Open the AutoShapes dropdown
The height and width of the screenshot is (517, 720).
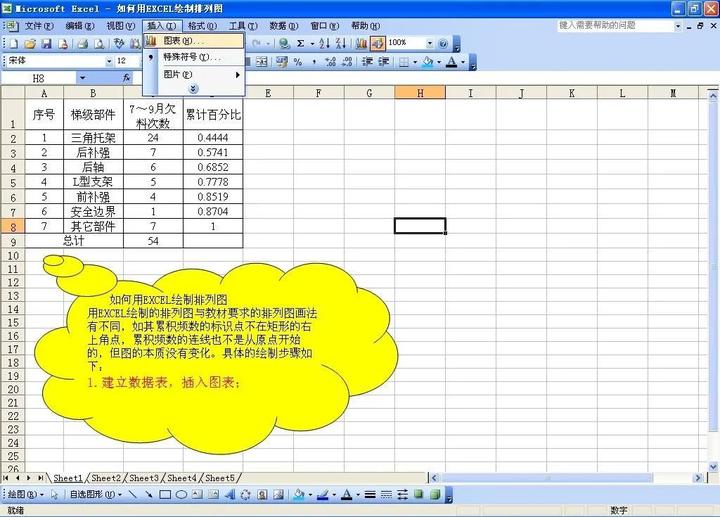96,495
